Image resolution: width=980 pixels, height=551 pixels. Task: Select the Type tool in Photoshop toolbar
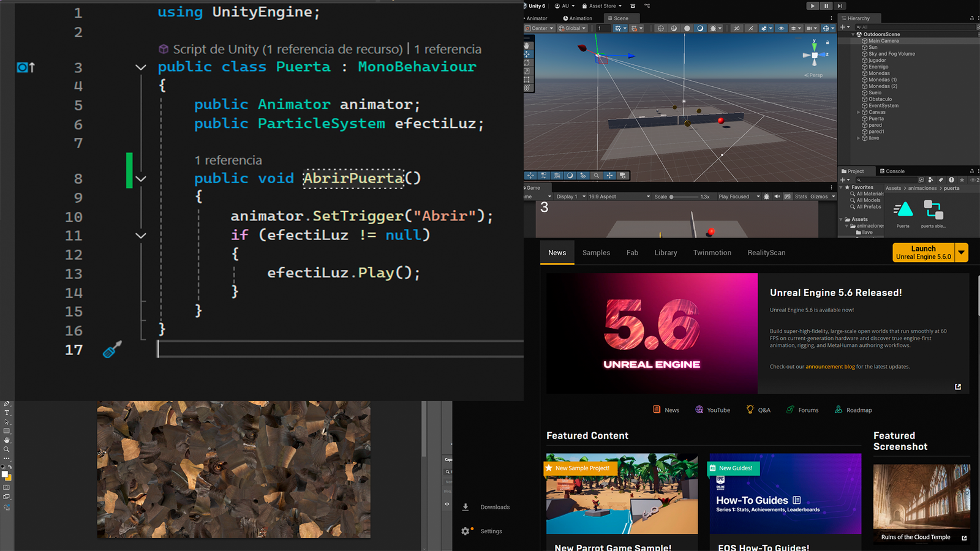click(x=7, y=413)
